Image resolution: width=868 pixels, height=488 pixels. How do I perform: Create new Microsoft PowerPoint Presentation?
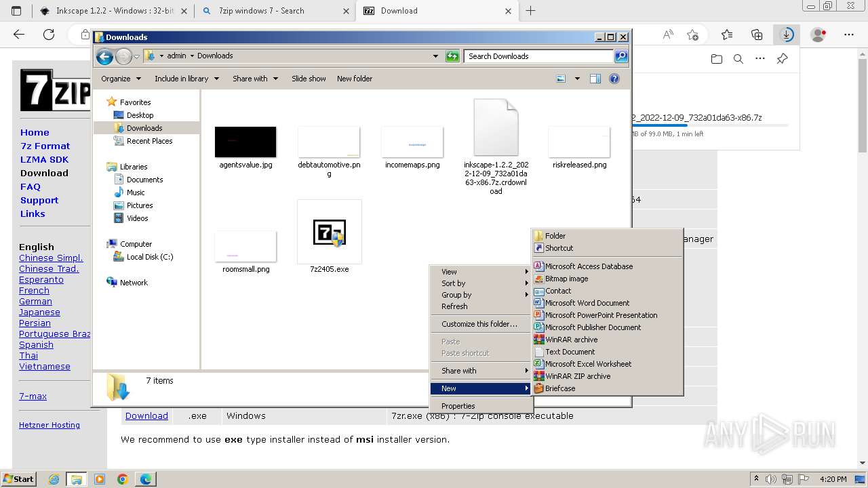[607, 315]
